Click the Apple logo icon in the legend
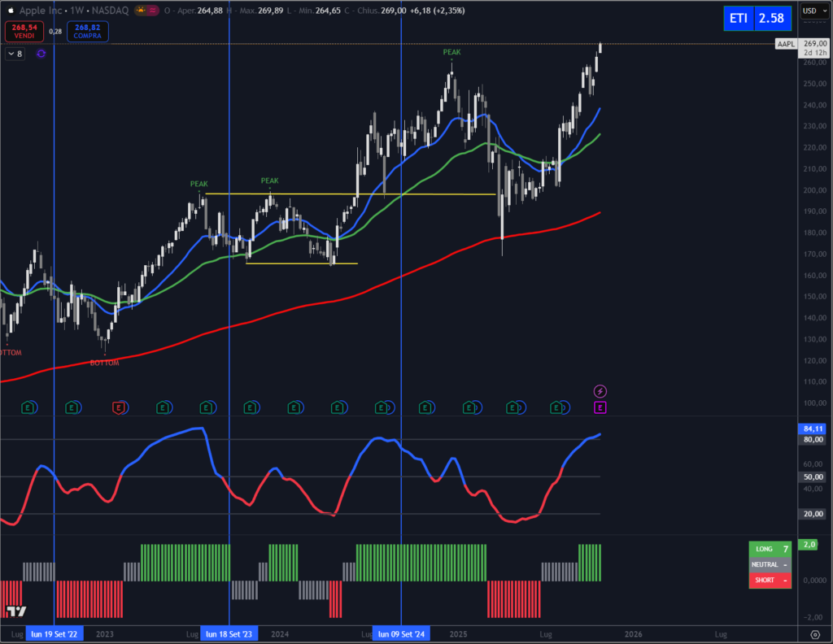Viewport: 833px width, 644px height. pos(9,11)
